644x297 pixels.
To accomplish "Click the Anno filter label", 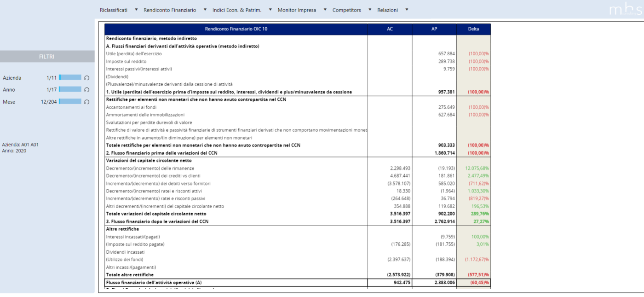I will pyautogui.click(x=9, y=90).
